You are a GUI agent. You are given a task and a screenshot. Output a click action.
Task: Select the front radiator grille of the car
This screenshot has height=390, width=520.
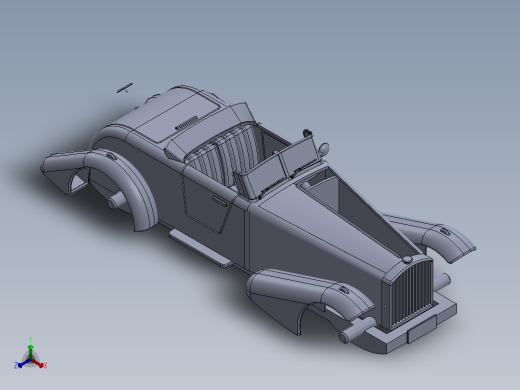click(412, 292)
